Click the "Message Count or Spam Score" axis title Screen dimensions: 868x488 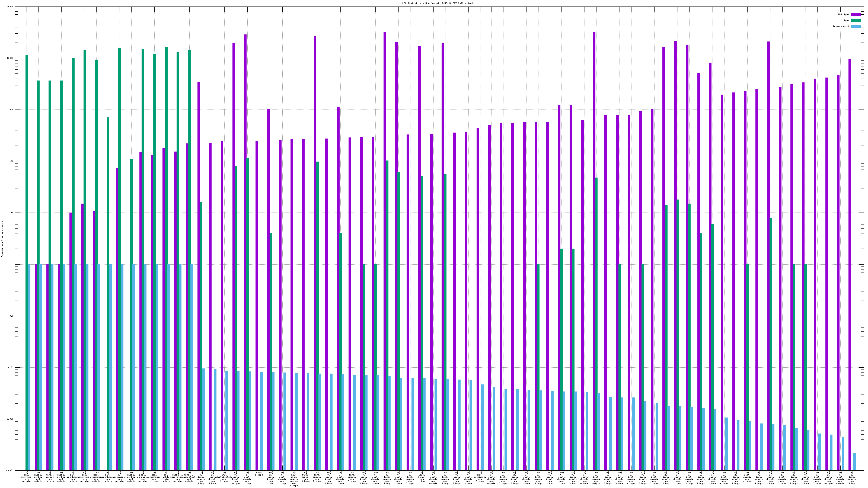click(x=2, y=239)
